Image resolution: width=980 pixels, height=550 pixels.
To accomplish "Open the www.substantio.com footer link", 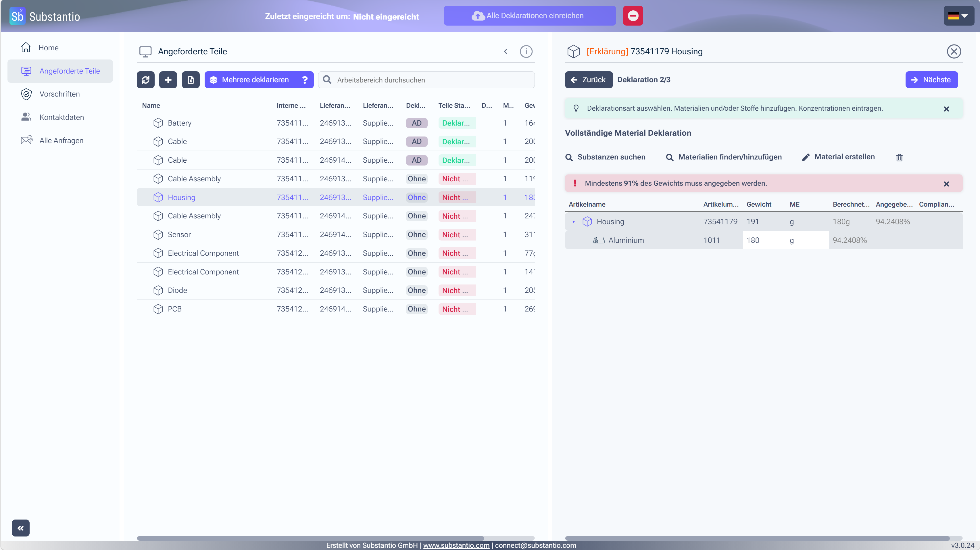I will (x=456, y=545).
